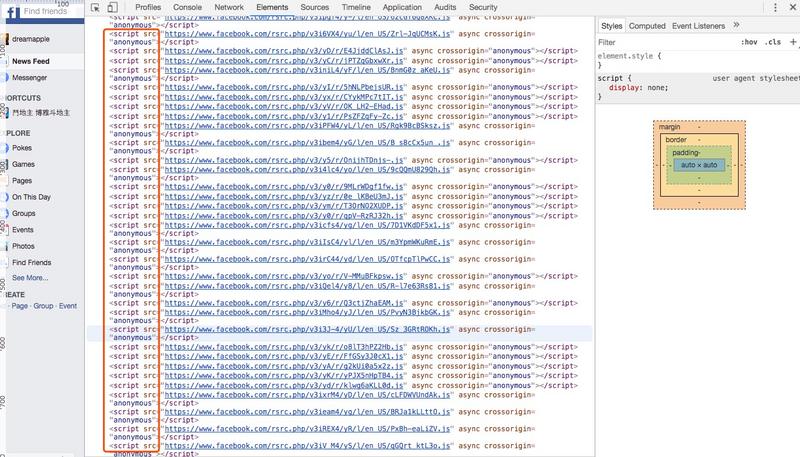Open Pages in Facebook sidebar
Image resolution: width=800 pixels, height=457 pixels.
point(22,181)
